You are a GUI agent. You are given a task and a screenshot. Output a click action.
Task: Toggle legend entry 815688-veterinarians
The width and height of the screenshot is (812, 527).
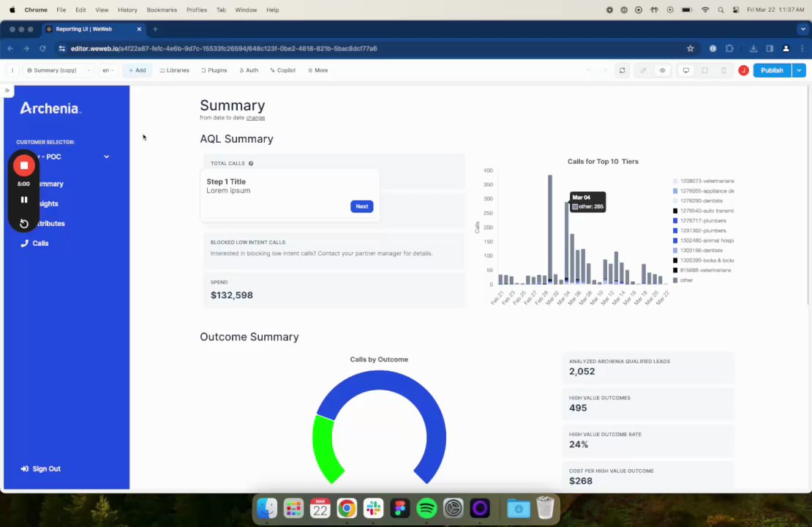pos(701,271)
